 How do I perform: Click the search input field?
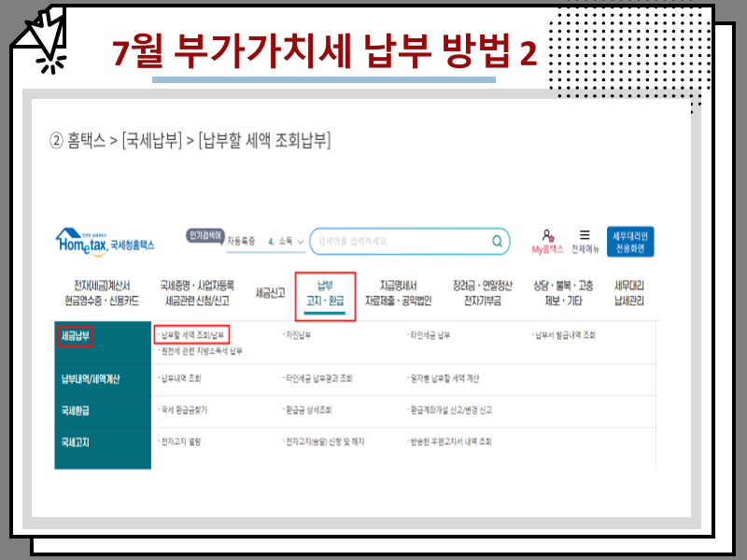click(x=410, y=242)
